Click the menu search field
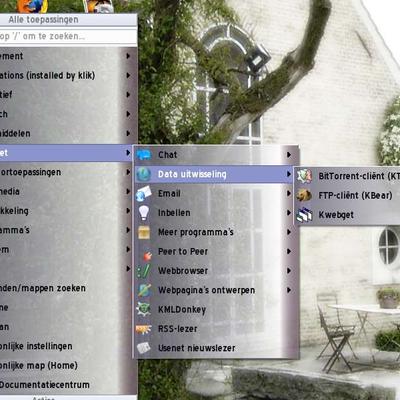The width and height of the screenshot is (400, 400). tap(68, 36)
